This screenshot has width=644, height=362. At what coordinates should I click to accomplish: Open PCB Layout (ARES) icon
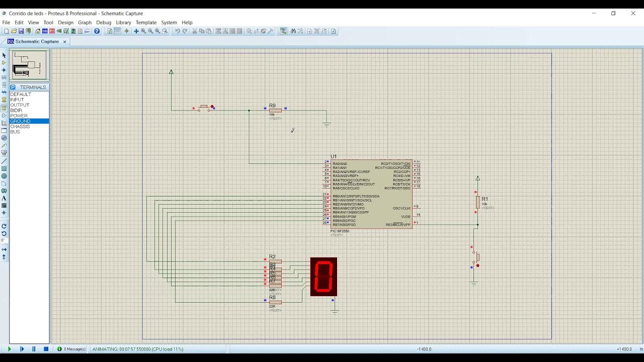(52, 31)
